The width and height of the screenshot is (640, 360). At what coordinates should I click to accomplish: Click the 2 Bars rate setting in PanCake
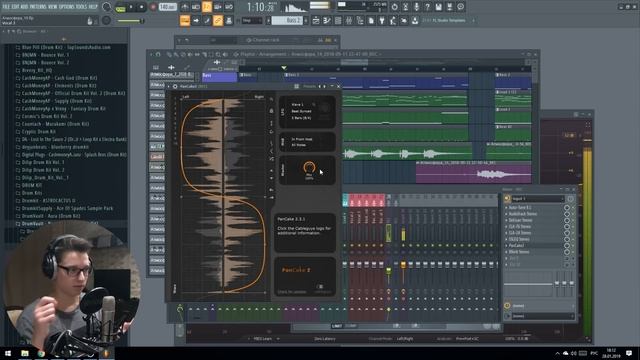(302, 118)
